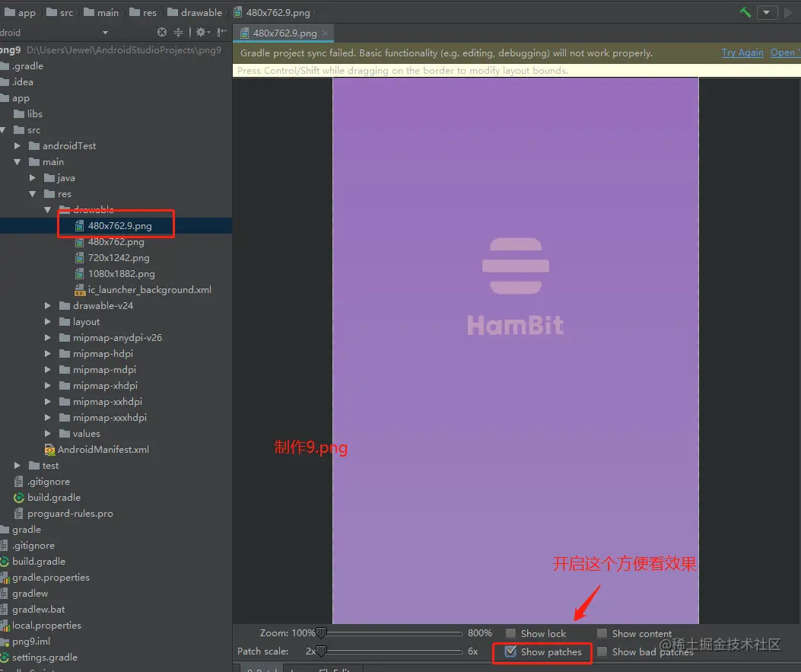The height and width of the screenshot is (672, 801).
Task: Click the hide project panel icon
Action: 221,32
